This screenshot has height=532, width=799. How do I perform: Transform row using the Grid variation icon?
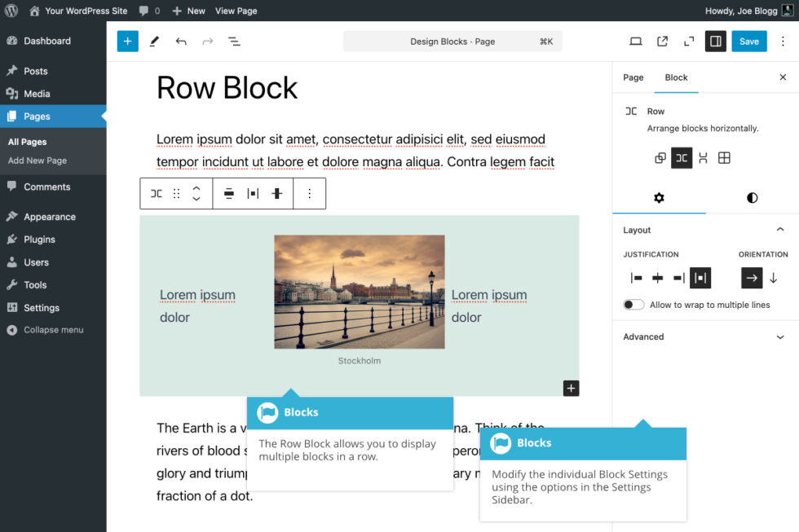724,158
